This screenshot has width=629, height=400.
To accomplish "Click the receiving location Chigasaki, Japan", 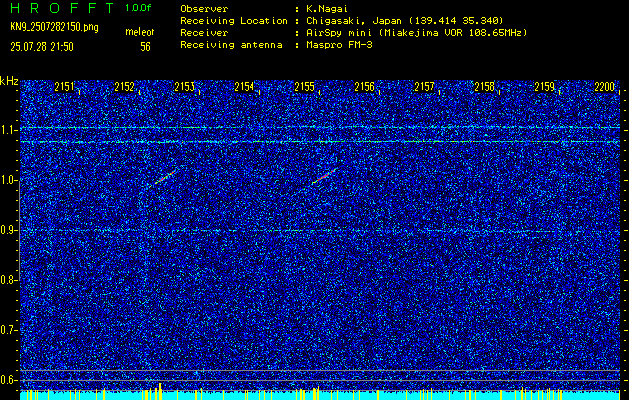I will point(354,21).
